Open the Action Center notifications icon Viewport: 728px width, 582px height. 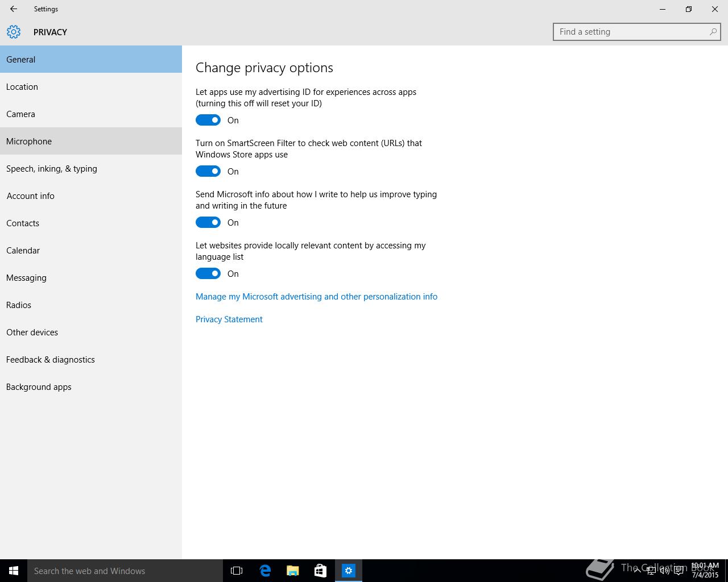[x=679, y=571]
